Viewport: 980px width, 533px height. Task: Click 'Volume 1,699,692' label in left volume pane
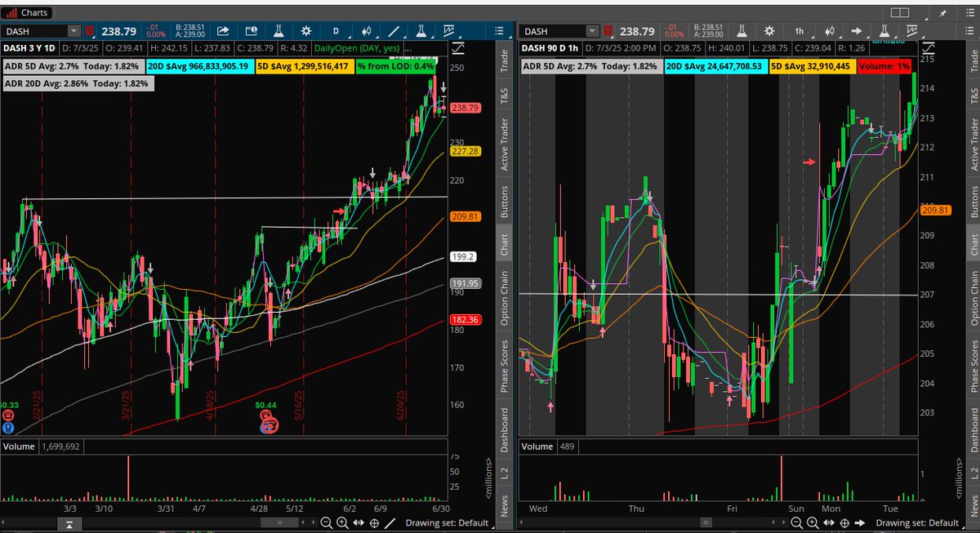coord(42,447)
